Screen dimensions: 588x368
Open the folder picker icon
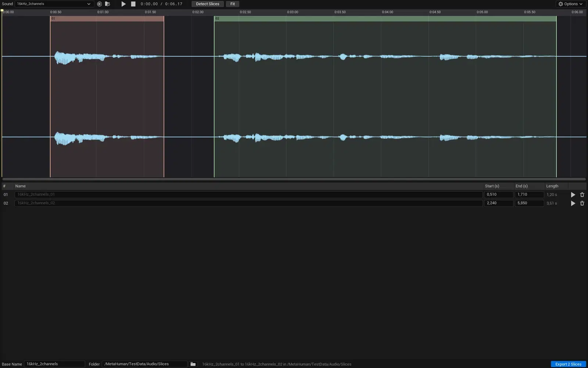point(193,364)
